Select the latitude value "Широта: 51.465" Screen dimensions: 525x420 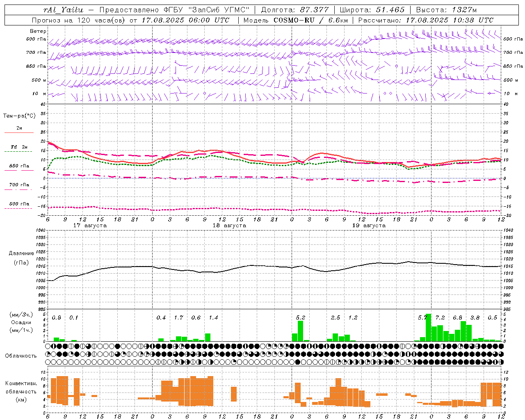click(372, 10)
